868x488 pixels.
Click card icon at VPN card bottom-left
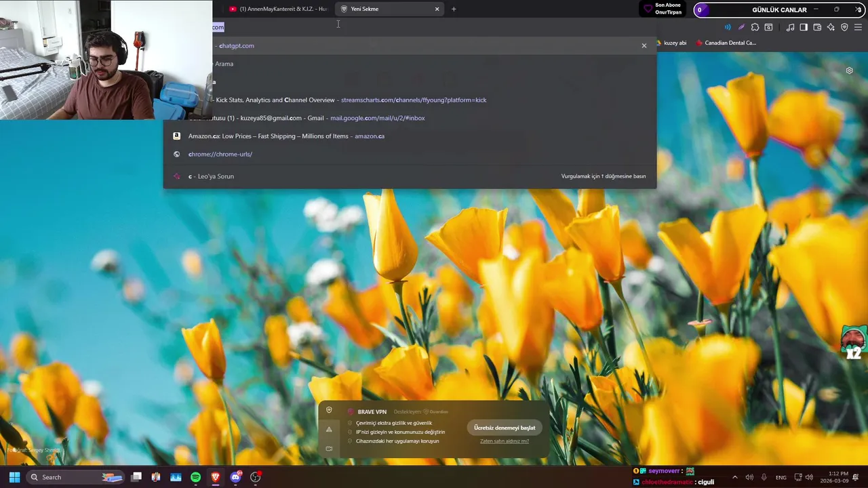(x=329, y=448)
